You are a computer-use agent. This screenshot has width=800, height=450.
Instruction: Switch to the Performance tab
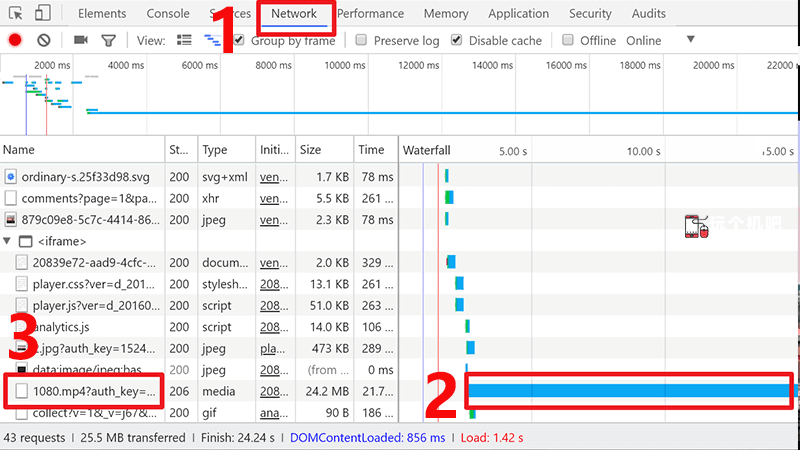pos(370,14)
